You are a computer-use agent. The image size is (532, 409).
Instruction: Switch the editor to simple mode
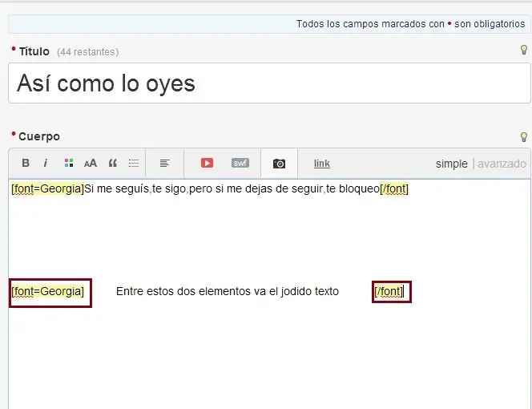pyautogui.click(x=452, y=164)
